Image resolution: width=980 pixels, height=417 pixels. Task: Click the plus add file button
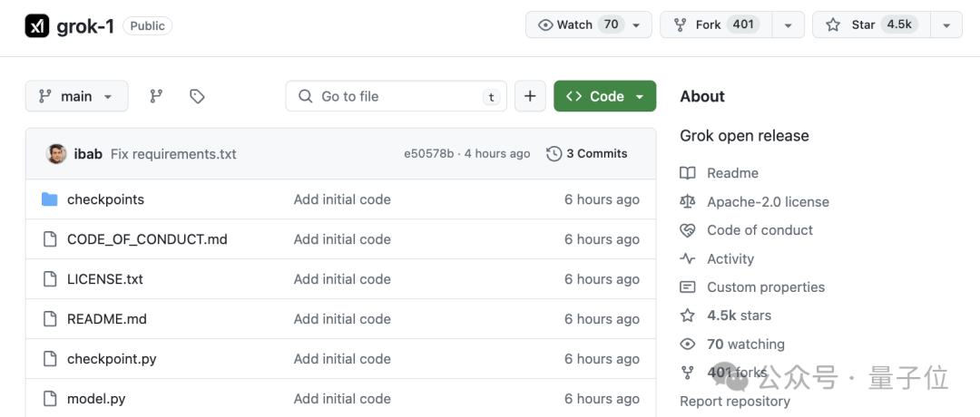tap(530, 96)
